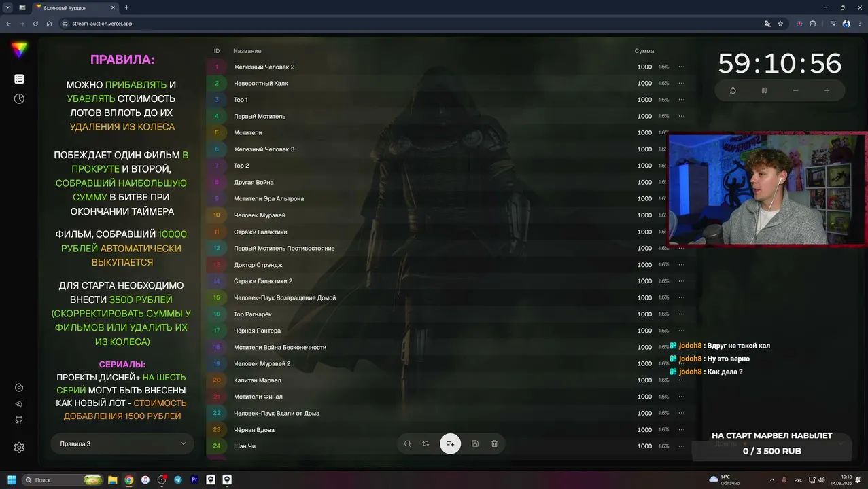Open the Windows Start menu
Image resolution: width=868 pixels, height=489 pixels.
[12, 479]
